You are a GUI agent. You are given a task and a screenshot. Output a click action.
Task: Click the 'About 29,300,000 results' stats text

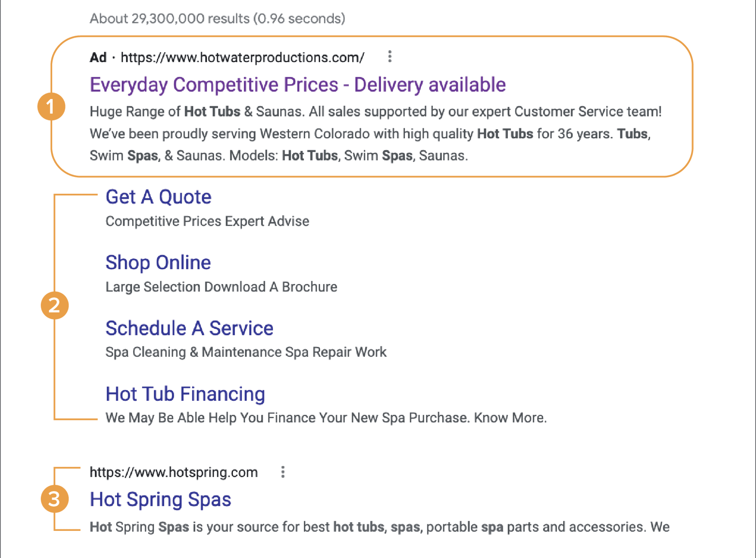(x=217, y=19)
